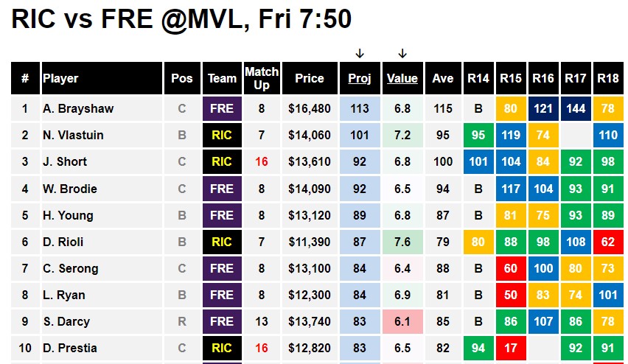628x364 pixels.
Task: Sort table by Value header link
Action: (402, 78)
